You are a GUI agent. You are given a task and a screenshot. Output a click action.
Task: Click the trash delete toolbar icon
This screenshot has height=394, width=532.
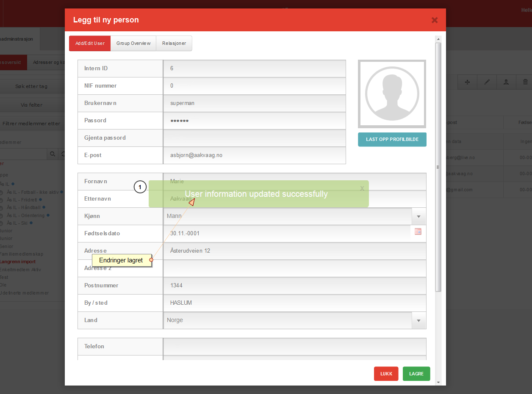point(525,82)
